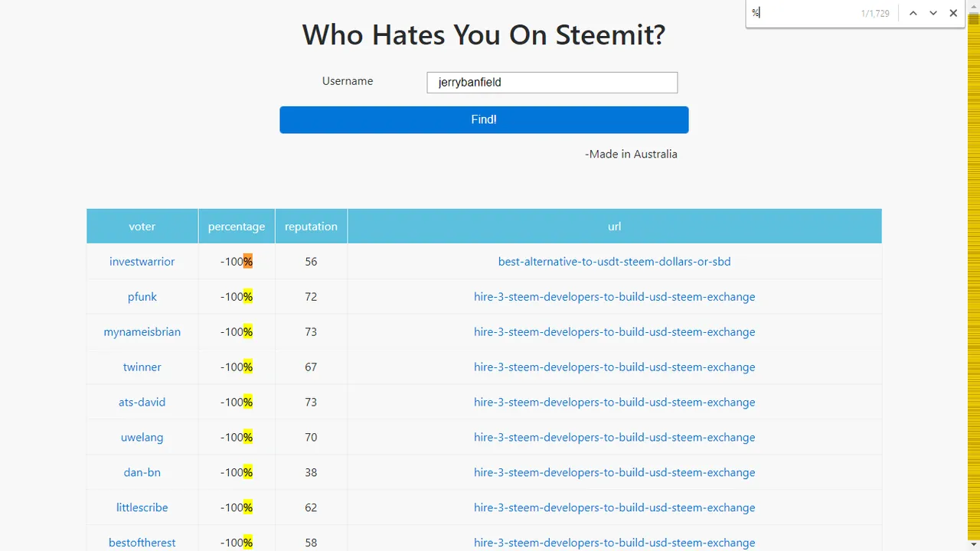The width and height of the screenshot is (980, 551).
Task: Open the exchange url in uwelang row
Action: coord(615,438)
